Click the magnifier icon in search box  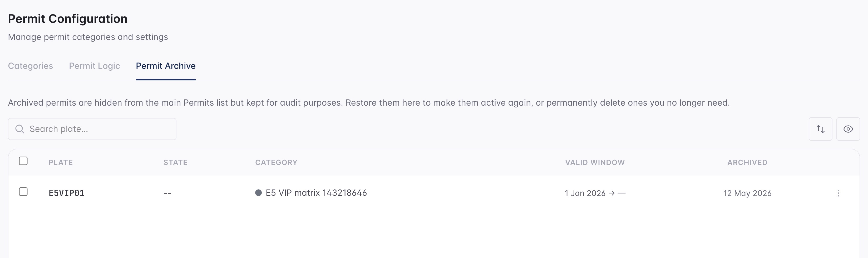tap(20, 129)
